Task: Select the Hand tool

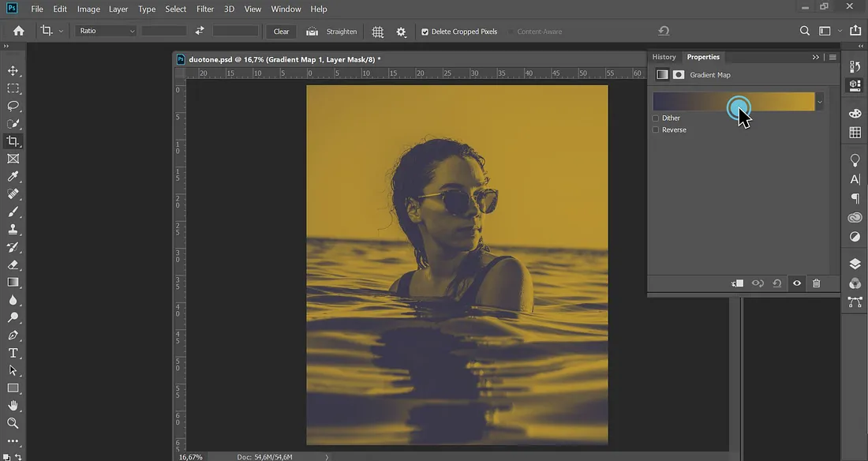Action: point(13,406)
